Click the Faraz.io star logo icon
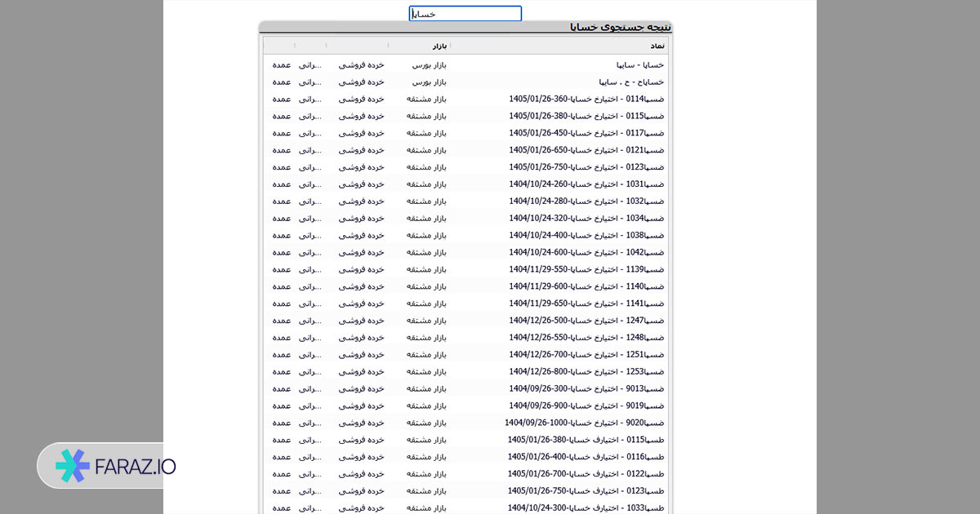This screenshot has width=980, height=514. (x=72, y=466)
